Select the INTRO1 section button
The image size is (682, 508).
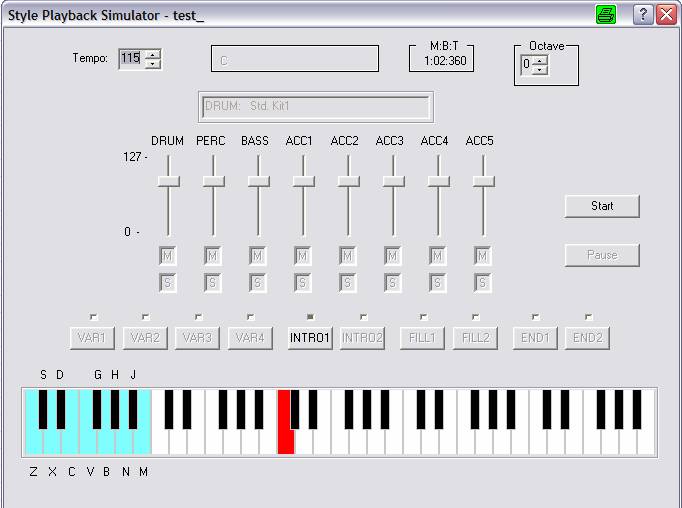(x=310, y=338)
